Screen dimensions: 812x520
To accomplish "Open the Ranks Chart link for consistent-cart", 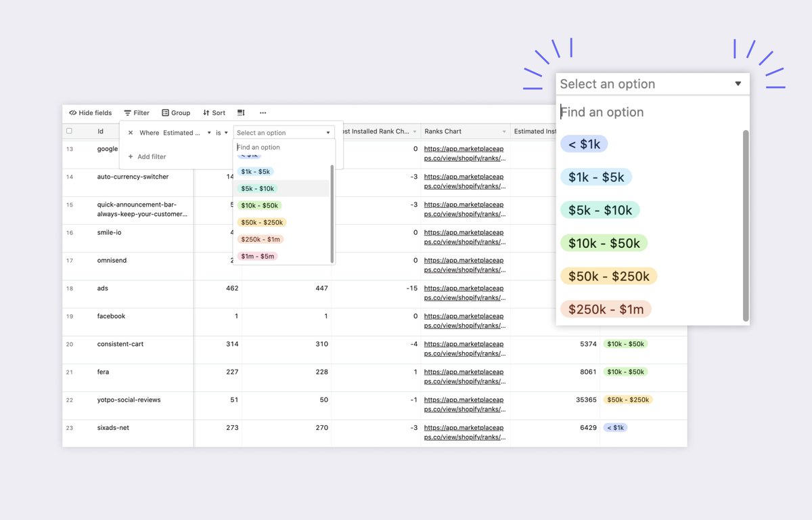I will pyautogui.click(x=464, y=349).
